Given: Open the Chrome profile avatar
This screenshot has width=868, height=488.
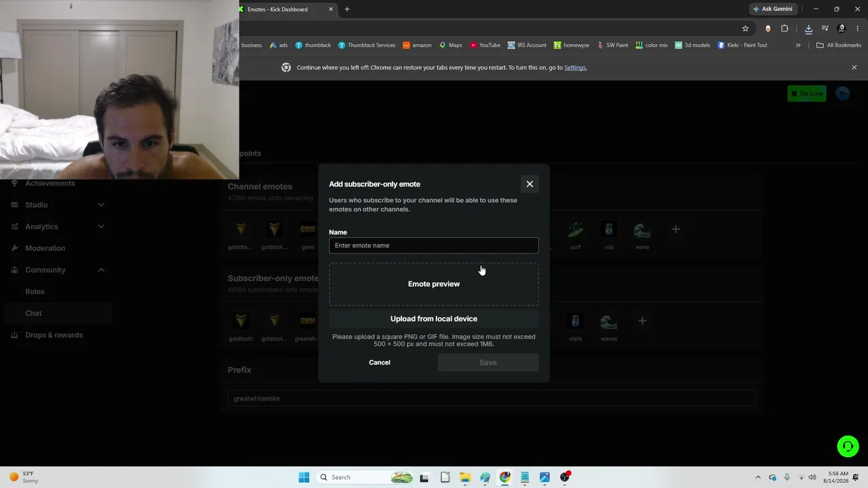Looking at the screenshot, I should click(x=842, y=28).
